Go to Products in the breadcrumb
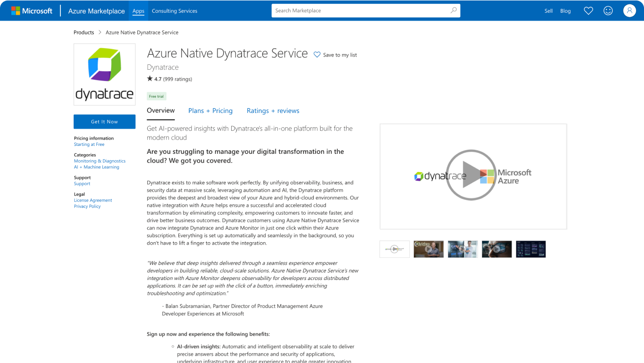Screen dimensions: 644x363 pos(84,32)
